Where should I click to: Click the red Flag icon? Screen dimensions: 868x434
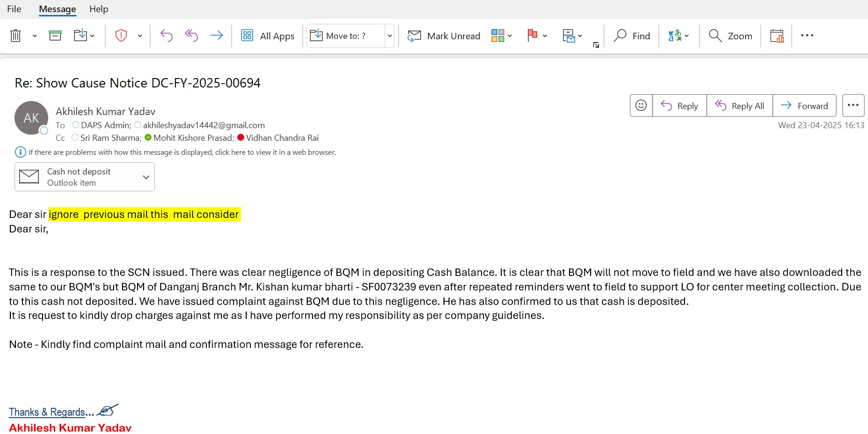click(x=532, y=36)
